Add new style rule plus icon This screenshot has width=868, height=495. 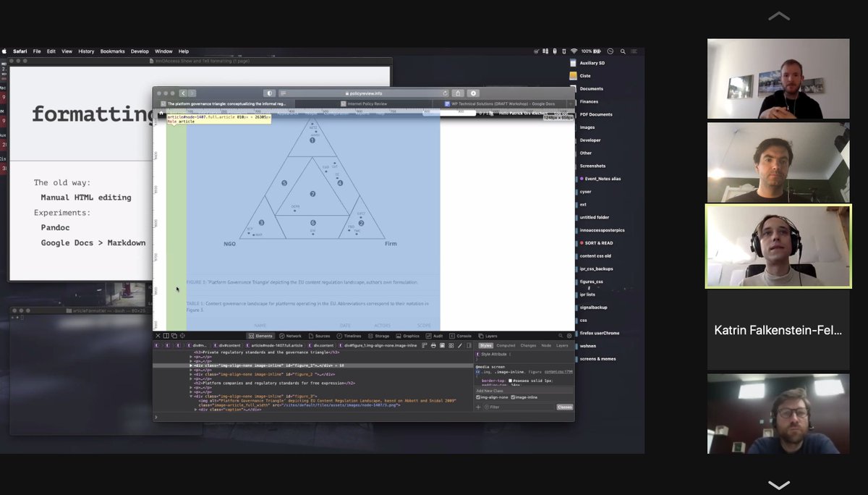(x=477, y=407)
